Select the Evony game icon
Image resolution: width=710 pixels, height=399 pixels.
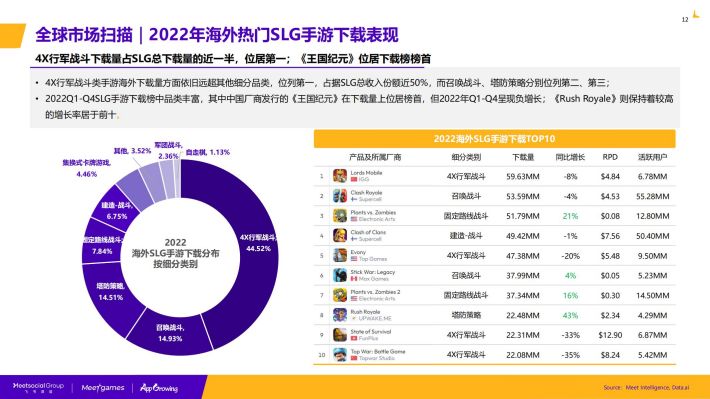[340, 255]
